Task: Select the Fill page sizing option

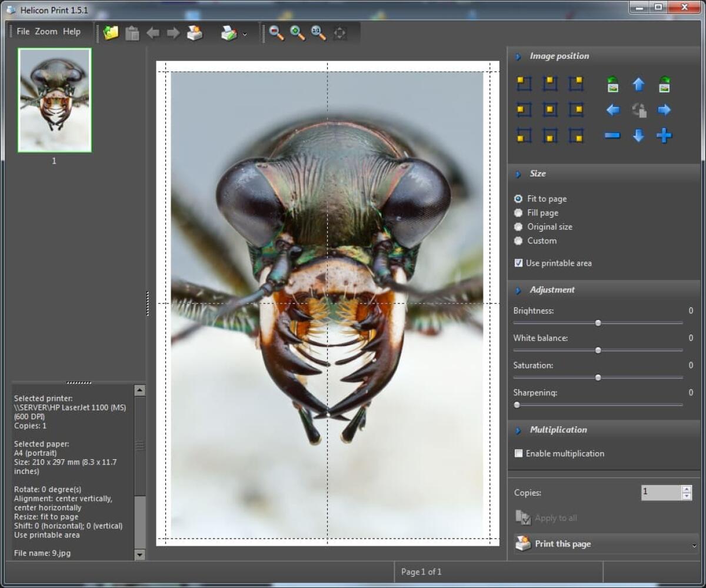Action: [x=518, y=212]
